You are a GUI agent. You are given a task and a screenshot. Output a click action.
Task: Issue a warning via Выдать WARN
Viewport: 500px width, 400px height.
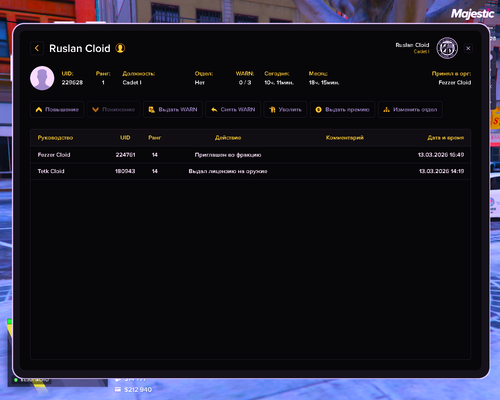coord(173,109)
